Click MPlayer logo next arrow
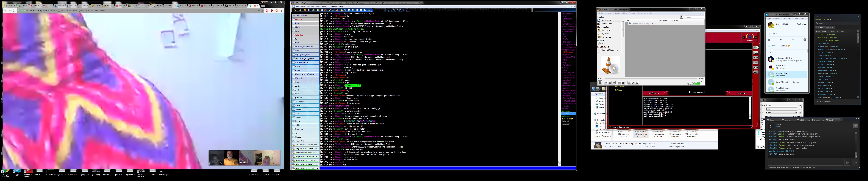The width and height of the screenshot is (868, 181). pos(756,37)
